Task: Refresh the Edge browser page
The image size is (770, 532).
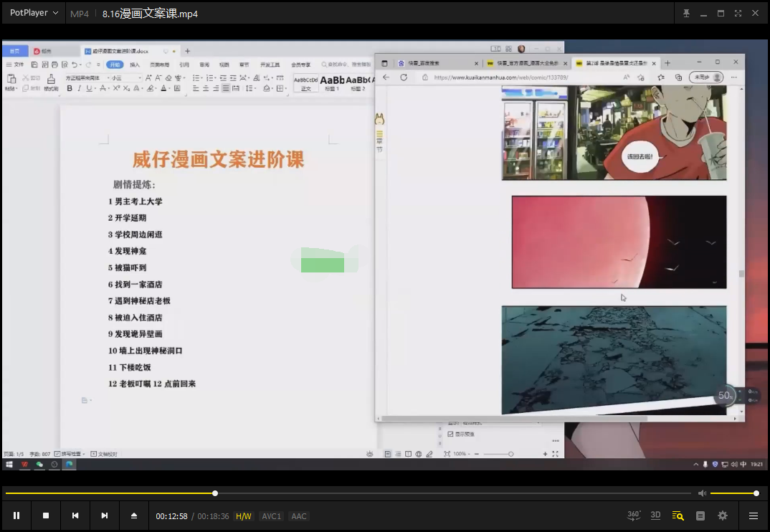Action: [x=404, y=77]
